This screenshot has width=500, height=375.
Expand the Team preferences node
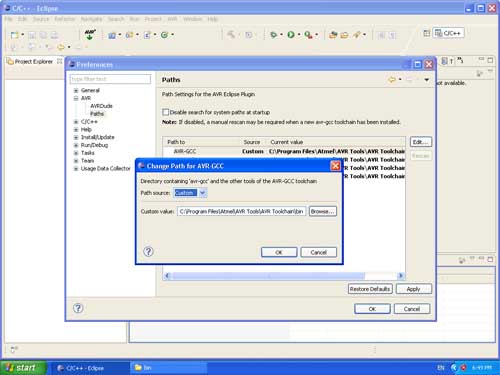click(x=76, y=161)
